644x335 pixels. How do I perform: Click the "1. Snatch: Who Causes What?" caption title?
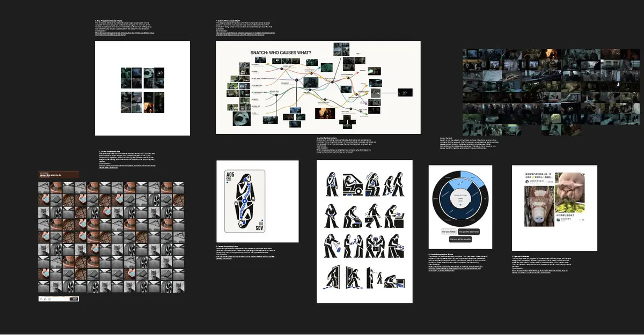(228, 21)
